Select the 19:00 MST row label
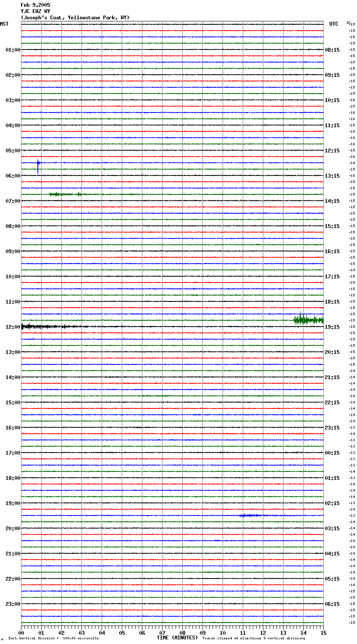Screen dimensions: 357x644 (13, 503)
